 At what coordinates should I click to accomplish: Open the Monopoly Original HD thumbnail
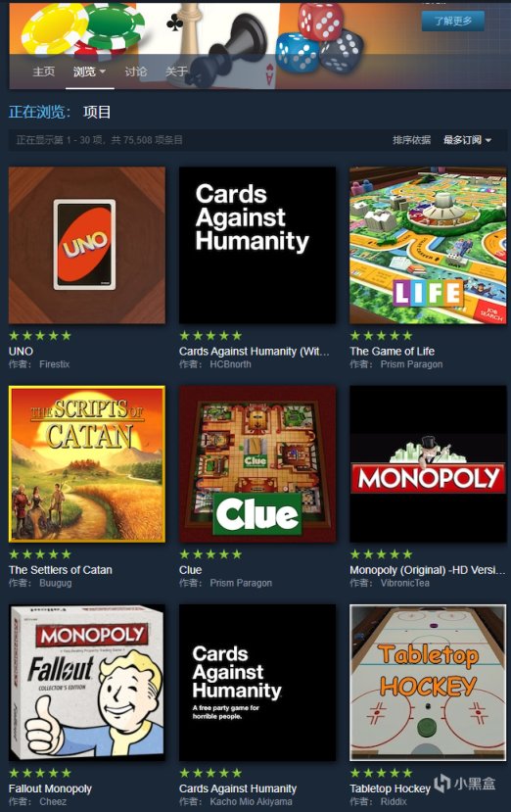(428, 464)
